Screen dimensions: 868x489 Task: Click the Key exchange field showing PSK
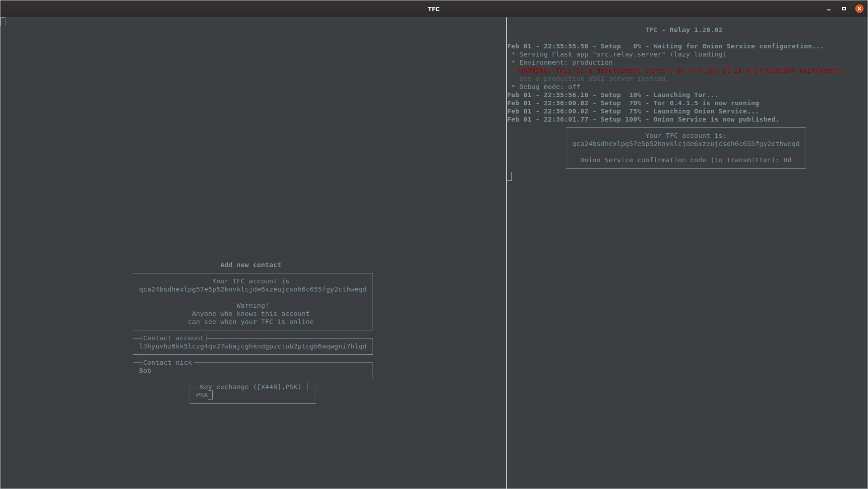pyautogui.click(x=252, y=395)
